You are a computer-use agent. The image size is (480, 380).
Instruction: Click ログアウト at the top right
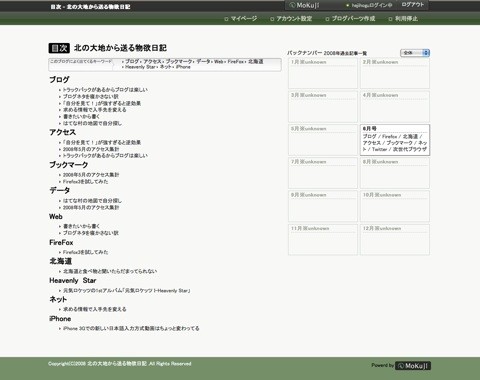[413, 5]
